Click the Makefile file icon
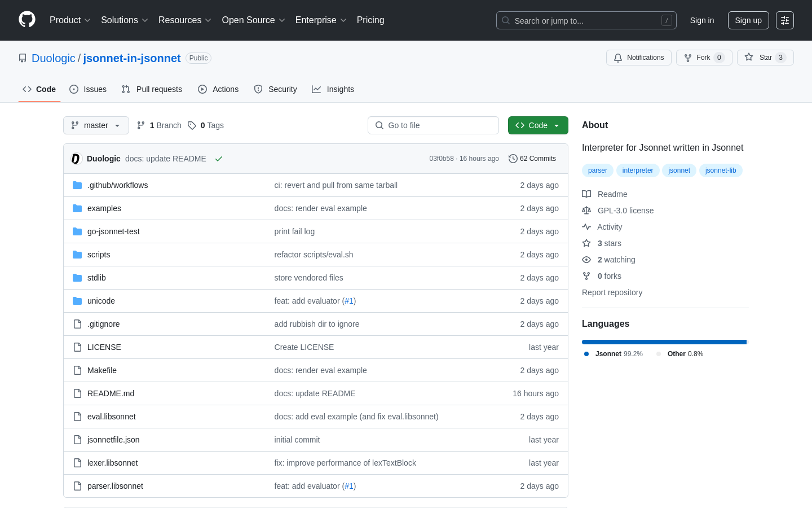Viewport: 812px width, 508px height. (77, 370)
